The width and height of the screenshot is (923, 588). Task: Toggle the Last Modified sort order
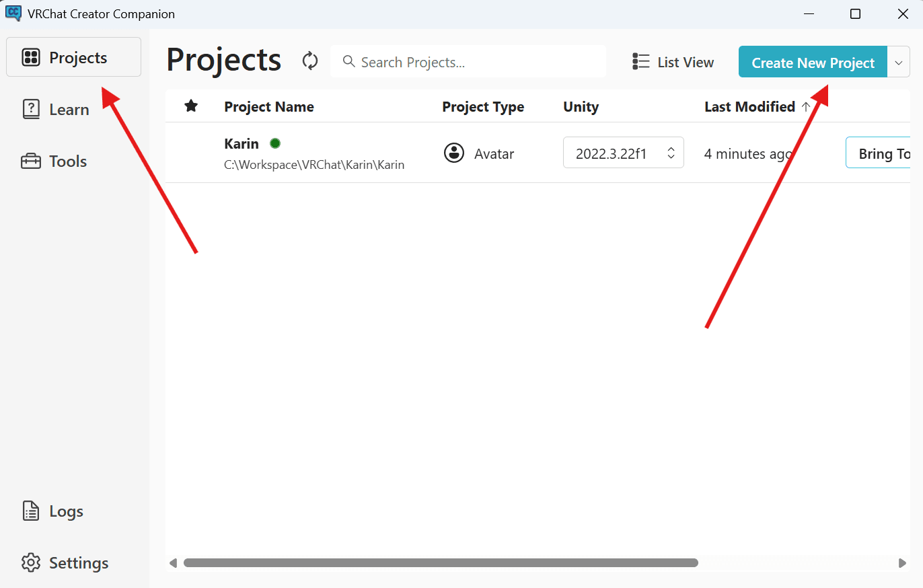807,106
